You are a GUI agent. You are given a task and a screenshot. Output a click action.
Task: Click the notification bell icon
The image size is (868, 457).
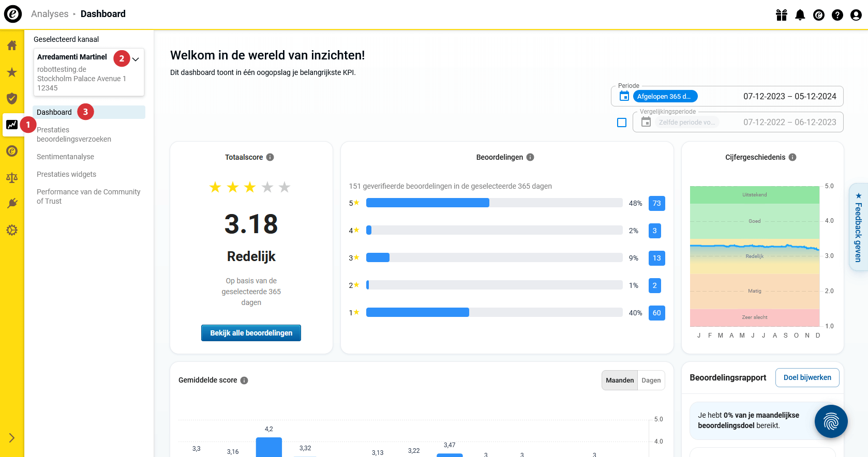coord(800,15)
